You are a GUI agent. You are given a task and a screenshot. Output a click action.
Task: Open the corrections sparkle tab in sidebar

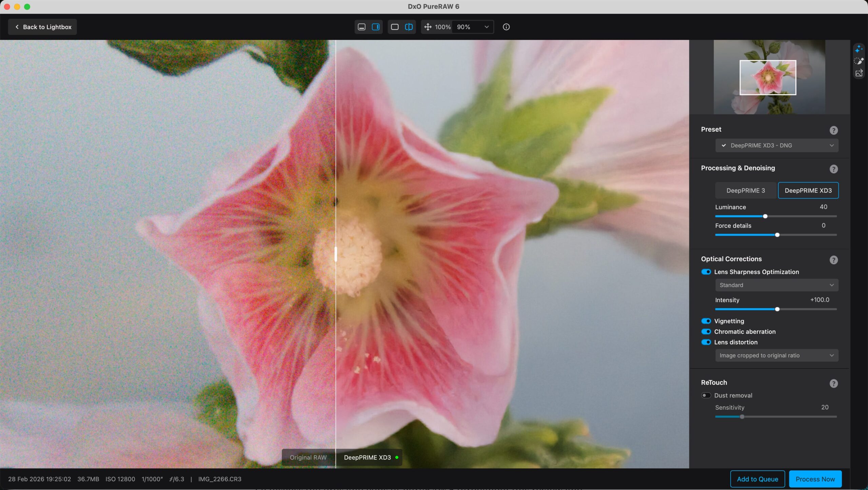[x=859, y=50]
